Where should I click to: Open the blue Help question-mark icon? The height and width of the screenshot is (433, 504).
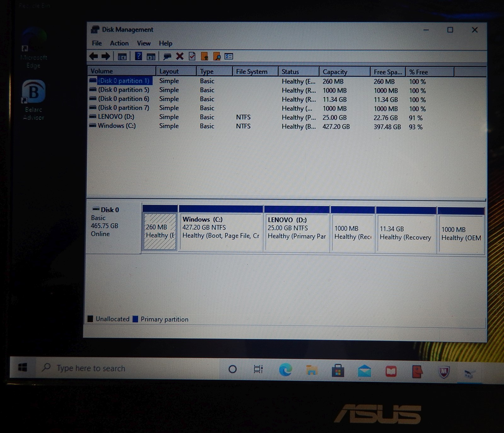click(138, 56)
